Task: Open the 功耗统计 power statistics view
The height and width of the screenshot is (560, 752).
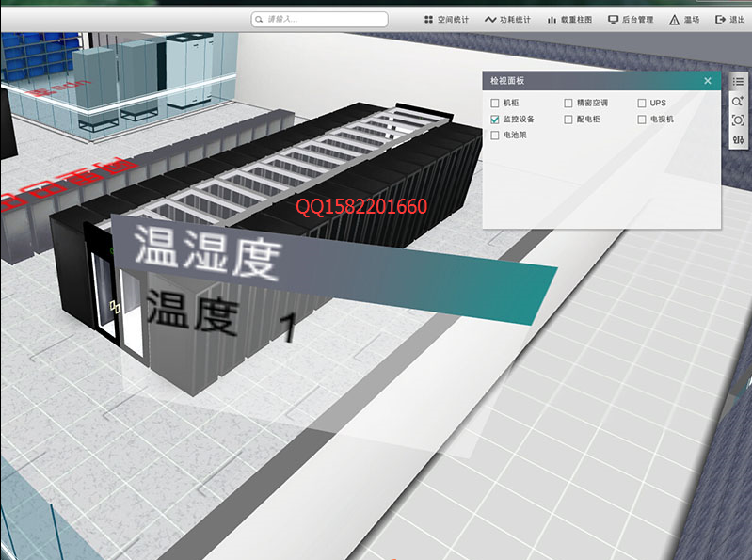Action: [x=507, y=19]
